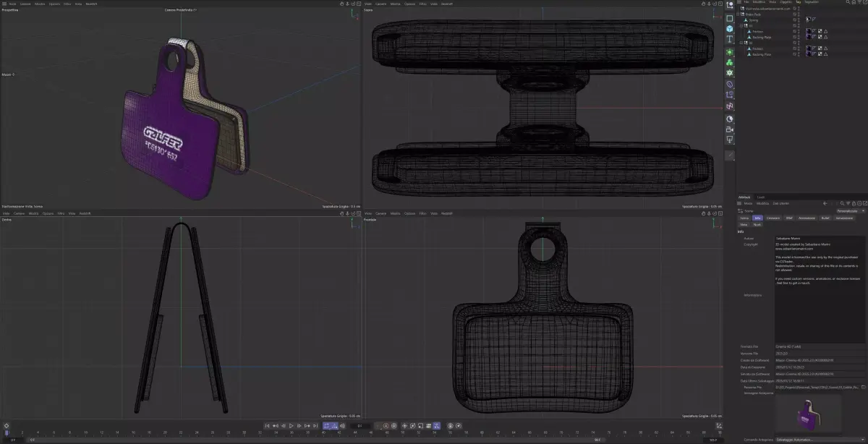Open the Nodi attribute tab
Viewport: 868px width, 444px height.
pos(757,224)
